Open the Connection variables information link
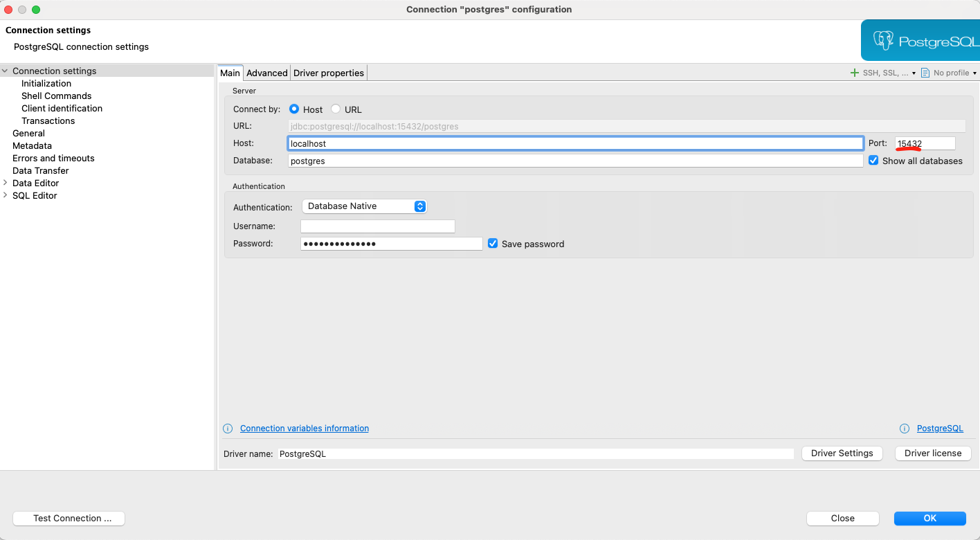This screenshot has height=540, width=980. (305, 429)
